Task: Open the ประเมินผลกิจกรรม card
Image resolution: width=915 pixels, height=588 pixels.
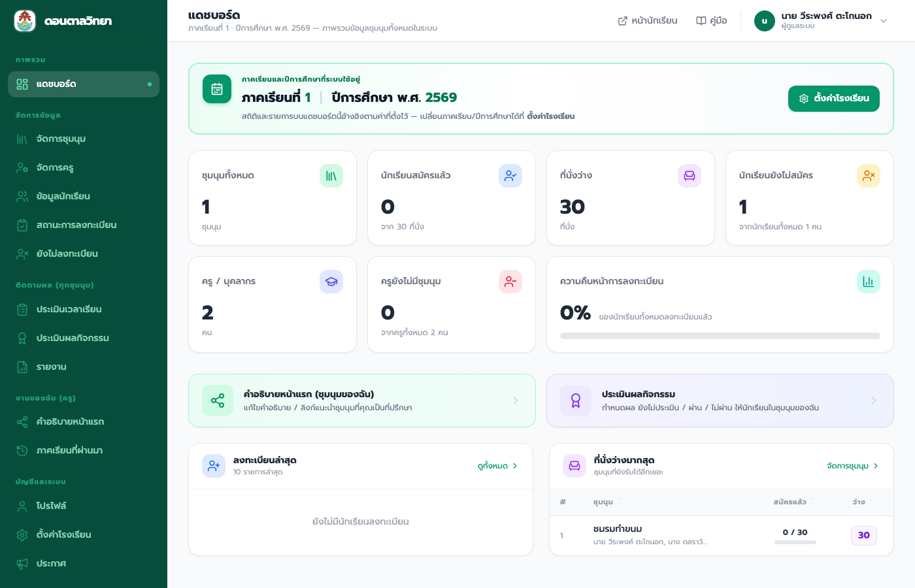Action: [720, 400]
